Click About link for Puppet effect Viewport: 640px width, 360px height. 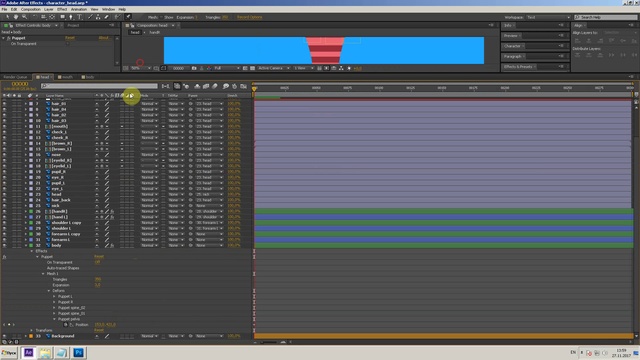click(104, 38)
